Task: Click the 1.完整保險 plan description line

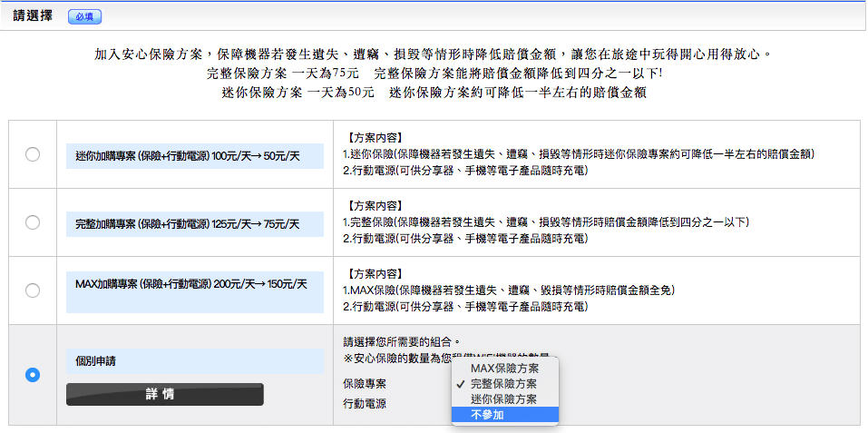Action: 546,222
